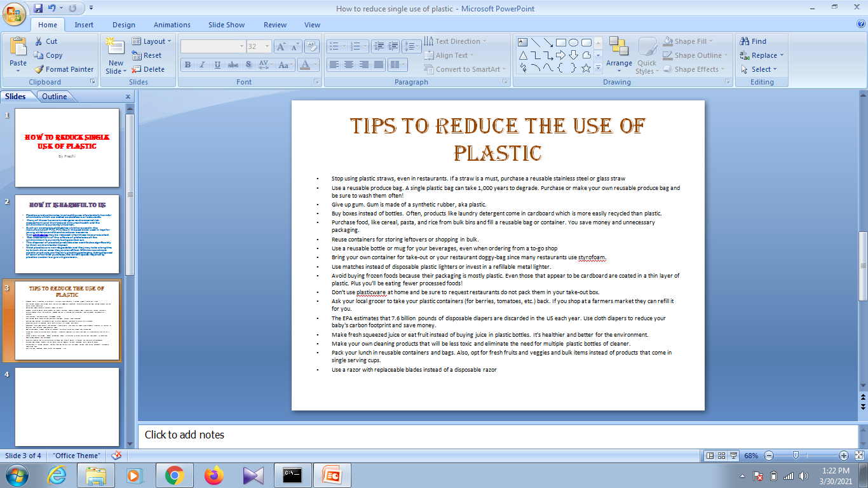Switch to the Animations ribbon tab

click(x=172, y=24)
